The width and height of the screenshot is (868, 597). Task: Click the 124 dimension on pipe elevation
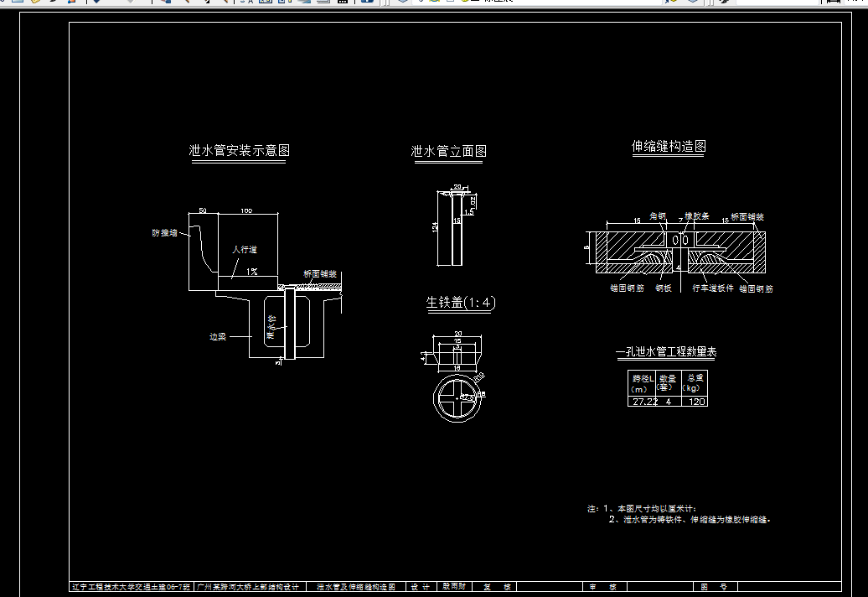[435, 227]
